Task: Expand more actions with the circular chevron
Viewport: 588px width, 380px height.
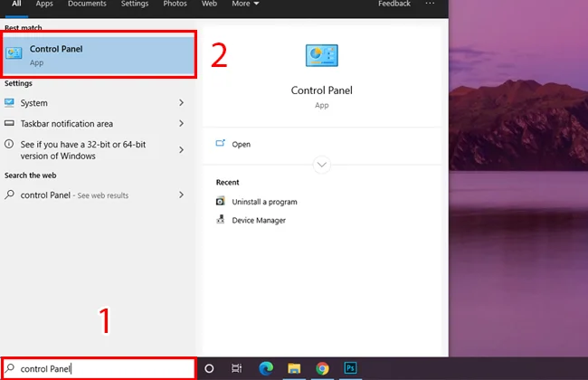Action: (322, 165)
